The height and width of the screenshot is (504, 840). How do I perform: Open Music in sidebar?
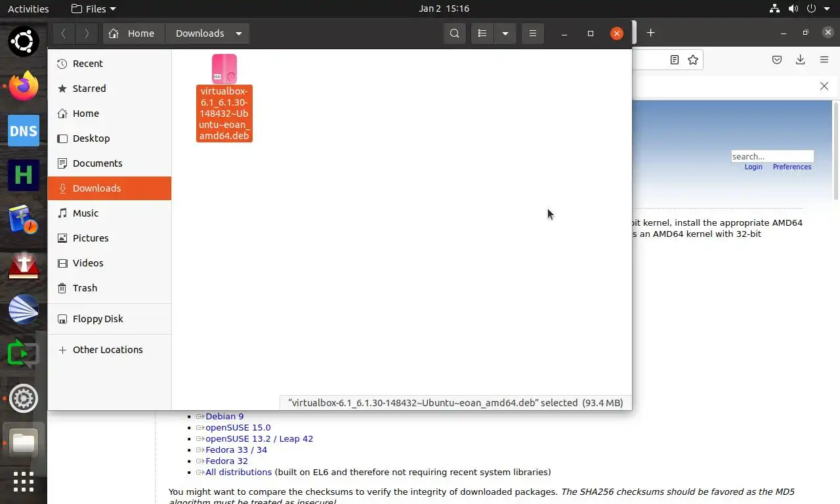click(x=110, y=213)
